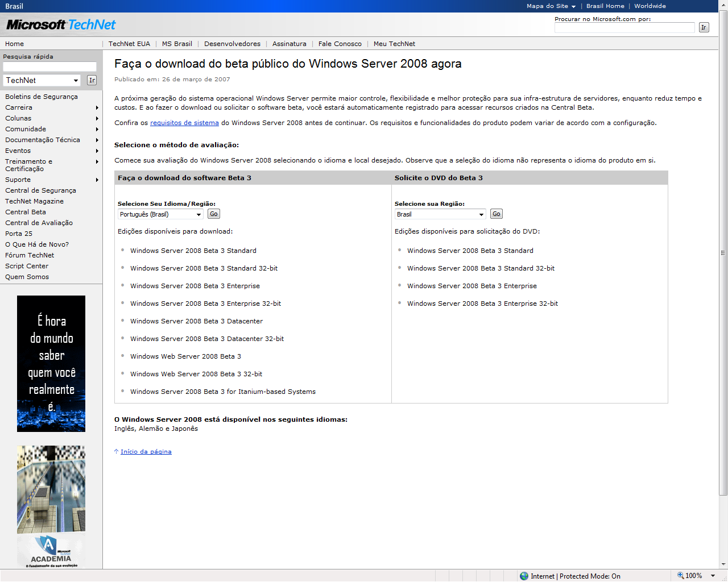Click the Microsoft TechNet logo

coord(61,24)
